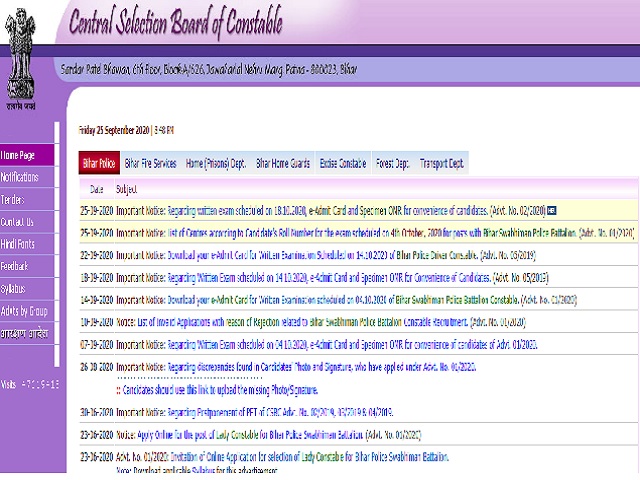This screenshot has width=640, height=480.
Task: Open notice on written exam scheduled 18.10.2020
Action: click(328, 211)
